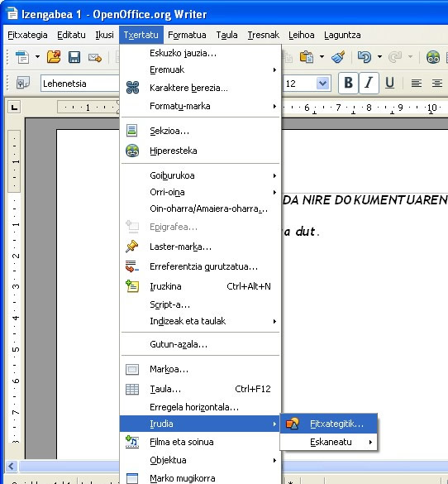Click the Open file folder icon
The width and height of the screenshot is (448, 484).
click(54, 57)
